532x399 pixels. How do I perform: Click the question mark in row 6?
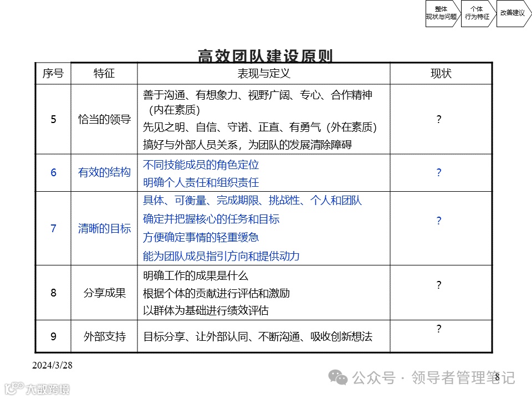439,172
